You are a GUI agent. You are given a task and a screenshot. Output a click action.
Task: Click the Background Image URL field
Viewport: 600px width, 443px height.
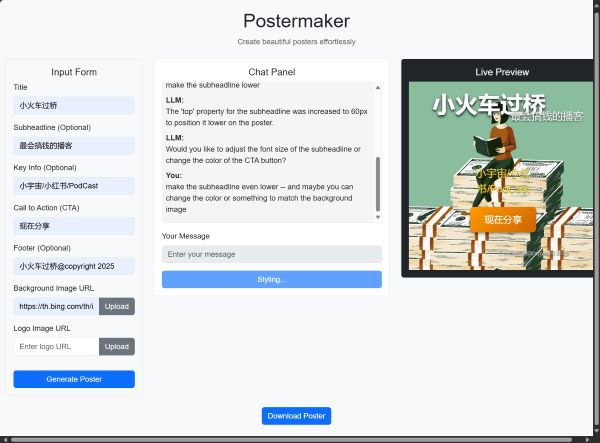click(x=56, y=306)
